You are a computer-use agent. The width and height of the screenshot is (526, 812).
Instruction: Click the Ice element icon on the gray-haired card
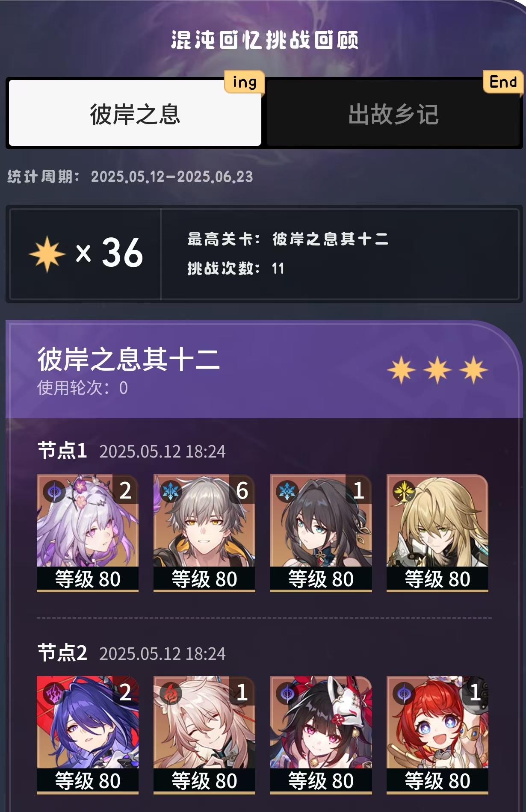tap(171, 491)
